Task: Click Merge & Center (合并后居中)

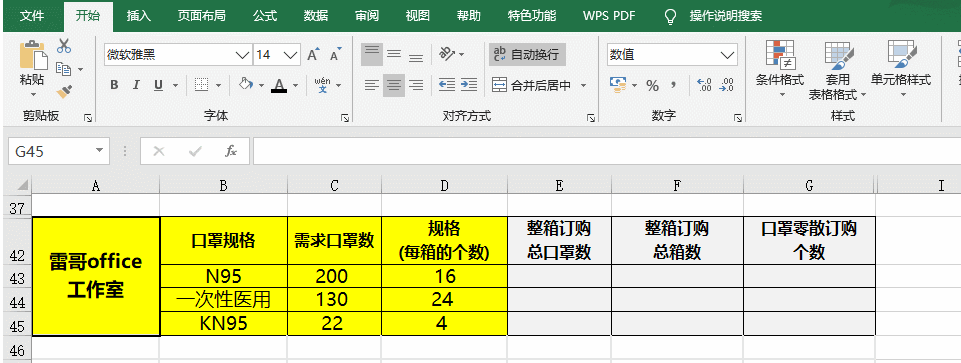Action: (532, 85)
